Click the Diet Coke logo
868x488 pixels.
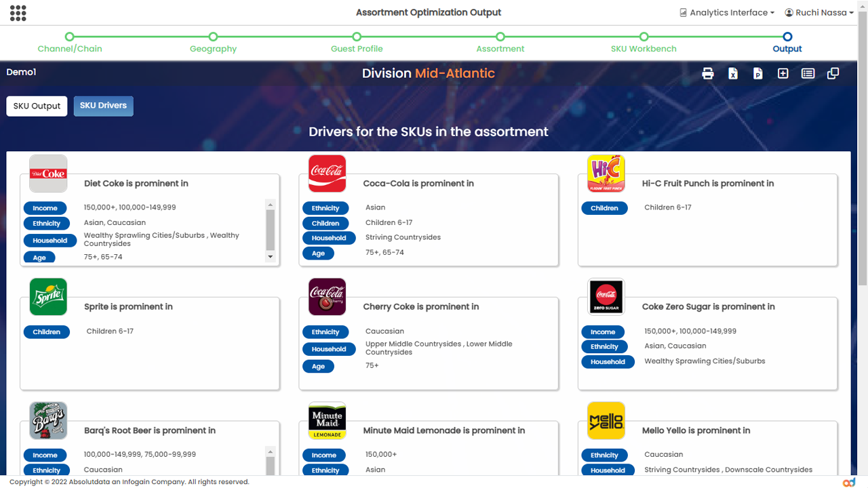(48, 174)
